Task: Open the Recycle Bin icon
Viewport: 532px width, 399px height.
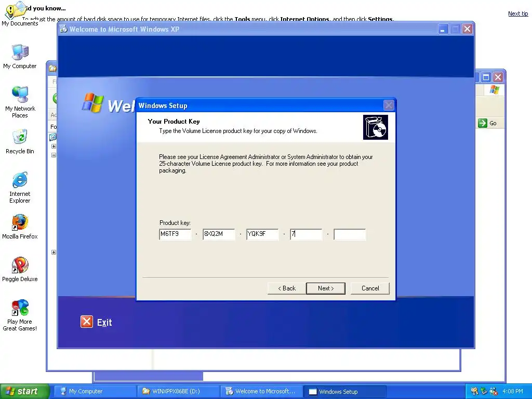Action: pos(20,141)
